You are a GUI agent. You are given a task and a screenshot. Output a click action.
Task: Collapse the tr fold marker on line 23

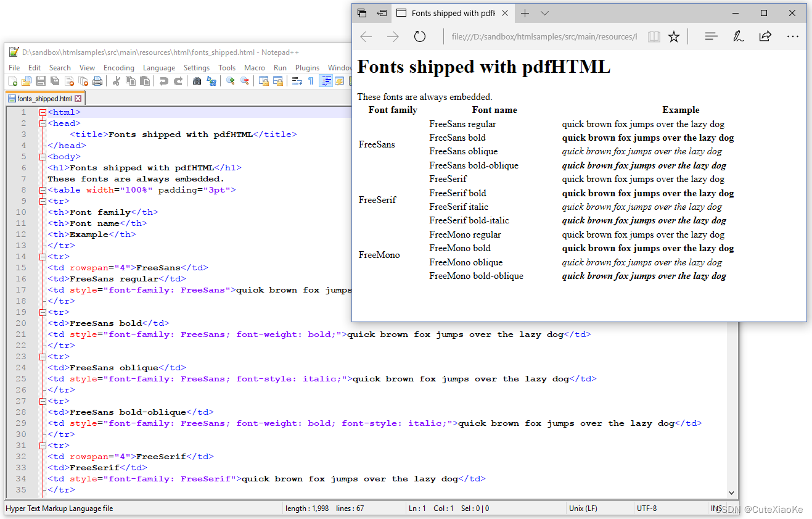(42, 357)
